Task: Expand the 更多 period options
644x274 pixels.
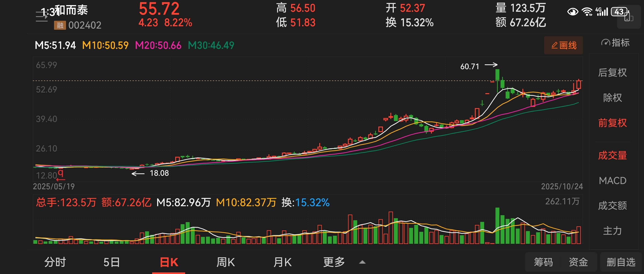Action: click(334, 262)
